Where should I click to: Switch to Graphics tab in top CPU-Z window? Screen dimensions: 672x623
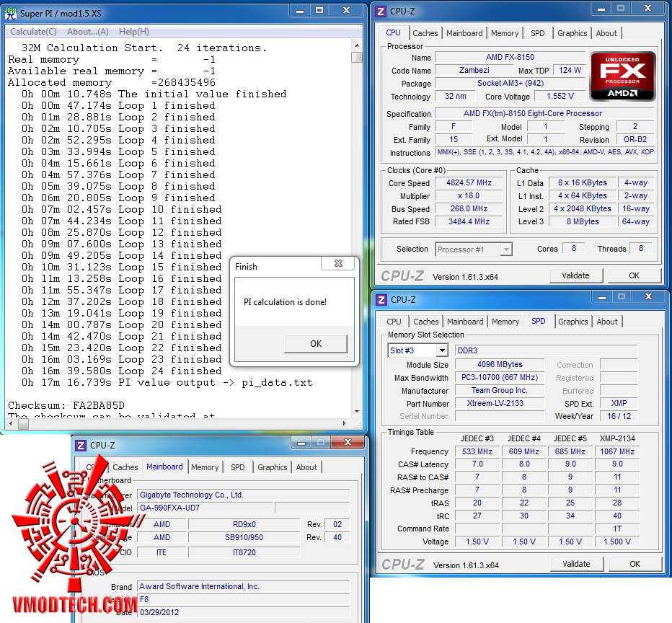pyautogui.click(x=572, y=33)
